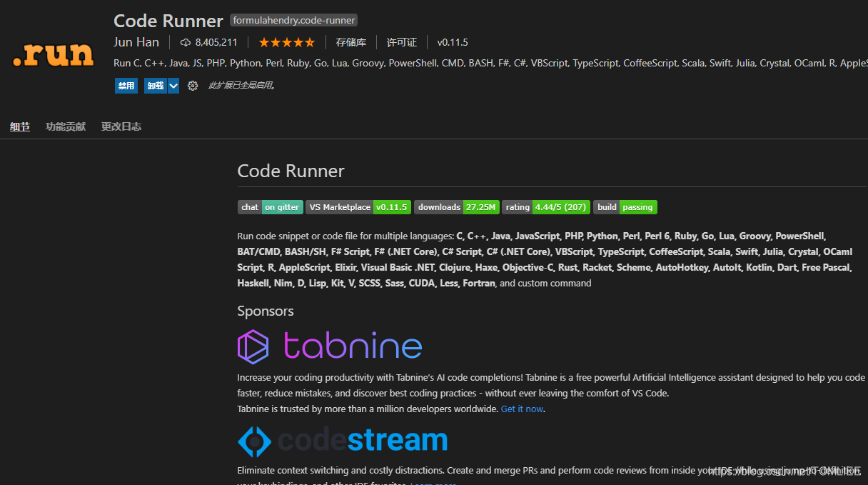This screenshot has width=868, height=485.
Task: Click the install count 8,405,211
Action: click(x=216, y=42)
